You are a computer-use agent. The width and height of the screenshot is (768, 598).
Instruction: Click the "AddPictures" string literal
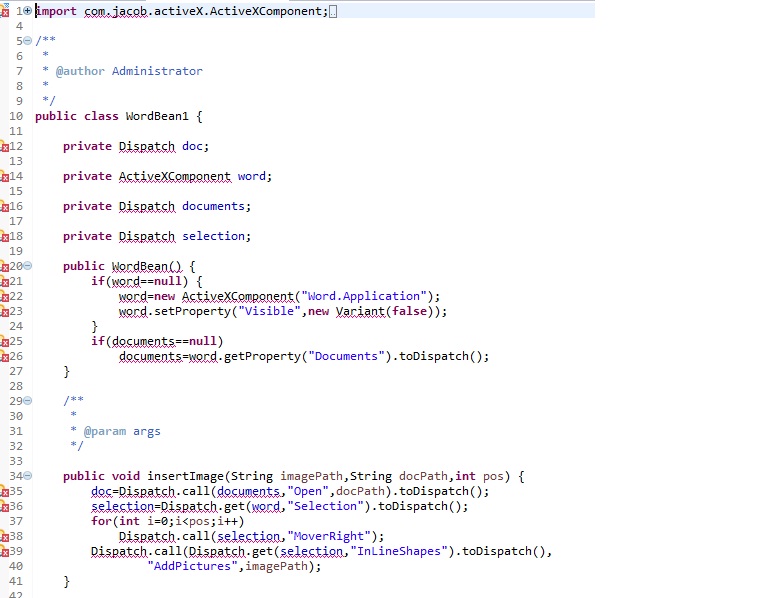pos(192,566)
